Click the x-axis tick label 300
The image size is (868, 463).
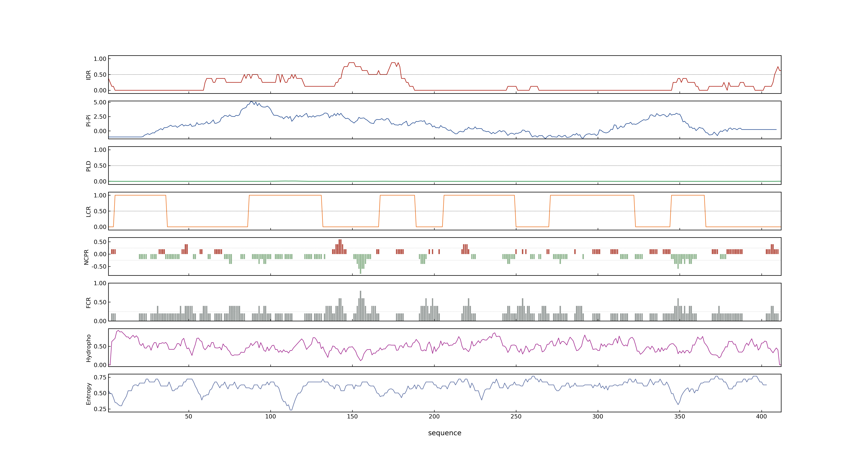click(x=598, y=416)
